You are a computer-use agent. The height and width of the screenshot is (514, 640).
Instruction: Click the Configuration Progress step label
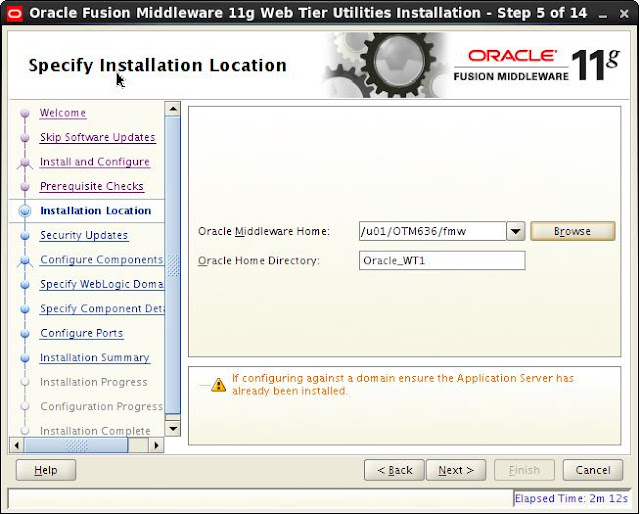point(101,407)
